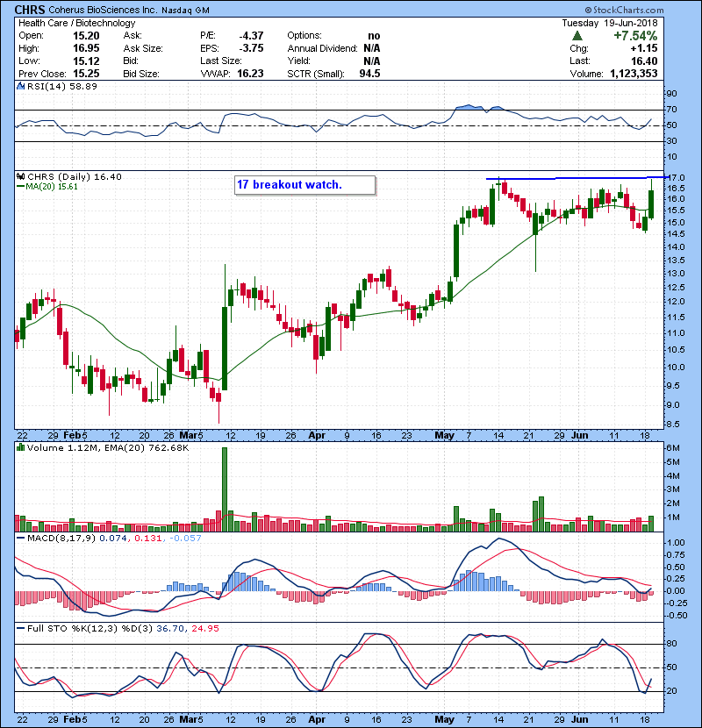Click the CHRS ticker symbol in header

point(30,10)
